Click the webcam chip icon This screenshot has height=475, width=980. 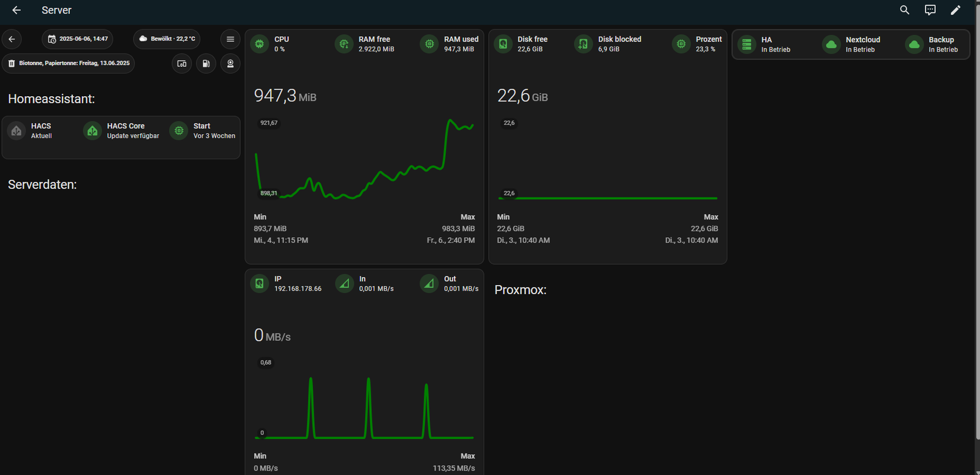[230, 64]
